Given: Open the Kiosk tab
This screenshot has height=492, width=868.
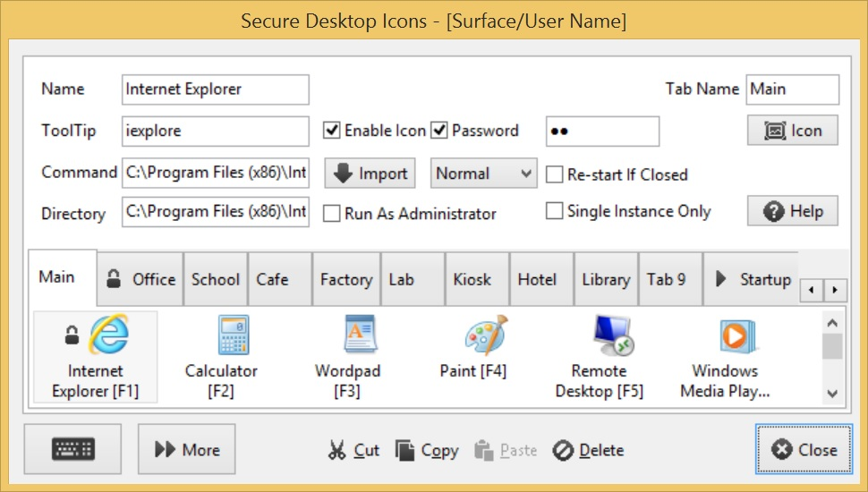Looking at the screenshot, I should click(472, 279).
